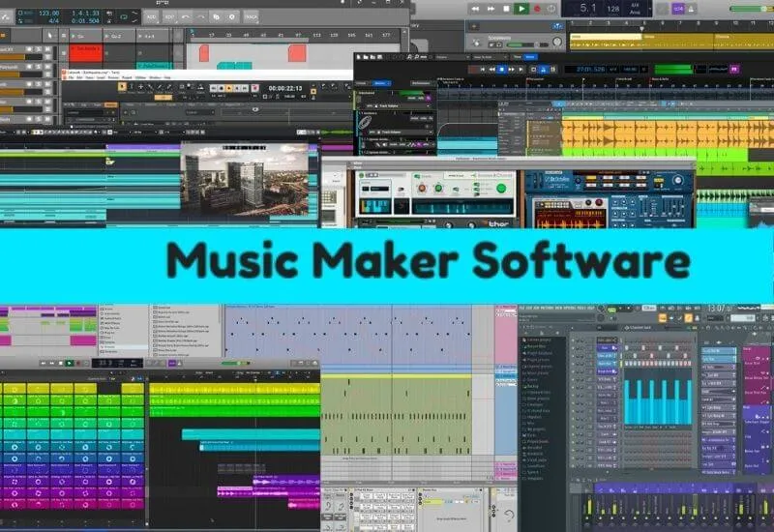Open the File menu in Cakewalk
Image resolution: width=774 pixels, height=532 pixels.
[x=71, y=77]
